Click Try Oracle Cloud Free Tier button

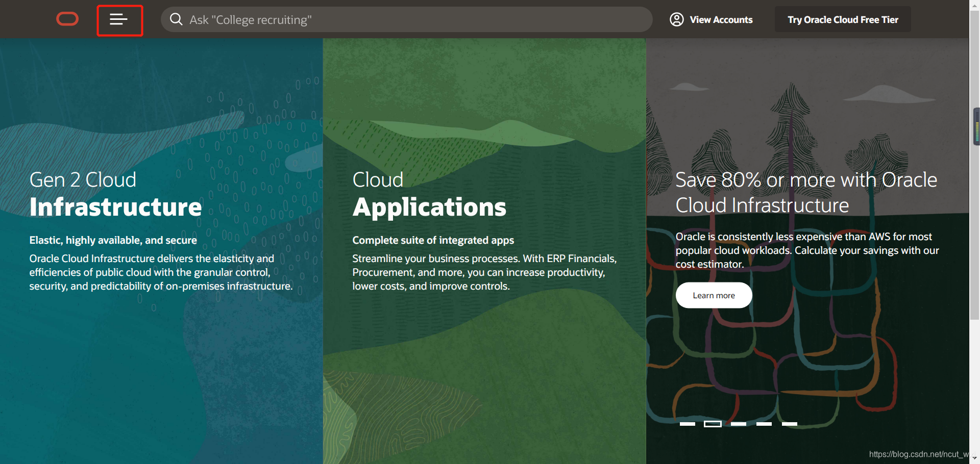[x=843, y=19]
